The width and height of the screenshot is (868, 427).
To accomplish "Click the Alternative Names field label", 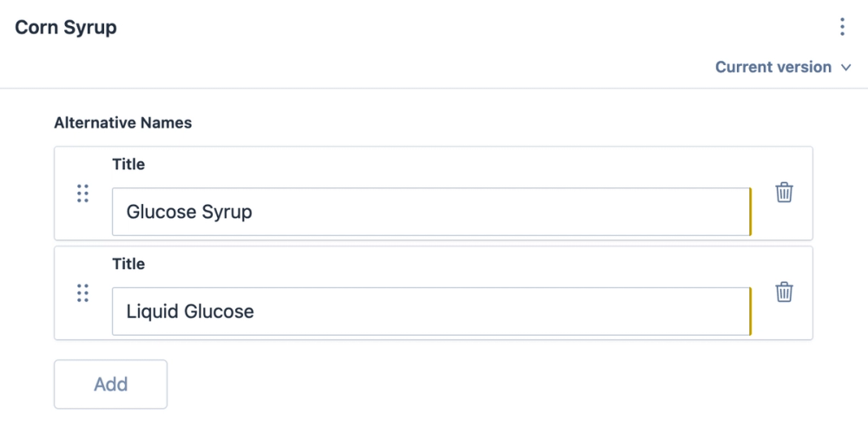I will [123, 123].
